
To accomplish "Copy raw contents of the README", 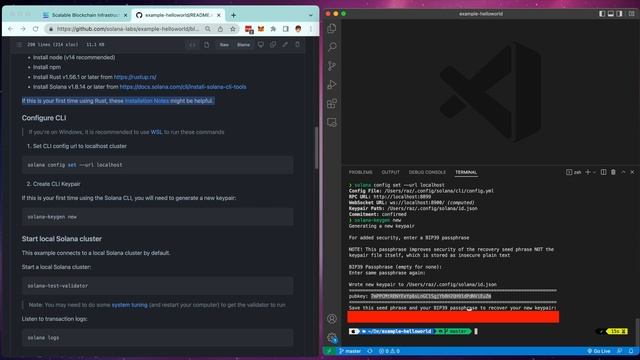I will (x=273, y=44).
